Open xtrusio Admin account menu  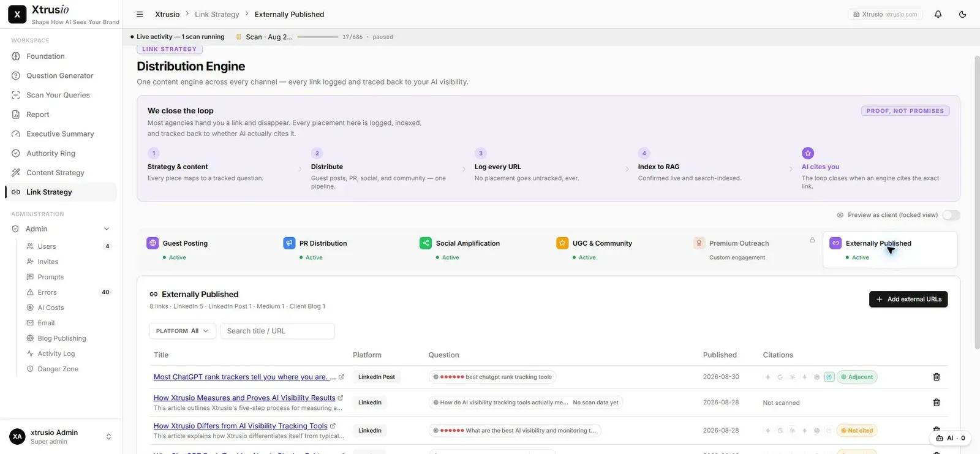click(x=61, y=437)
